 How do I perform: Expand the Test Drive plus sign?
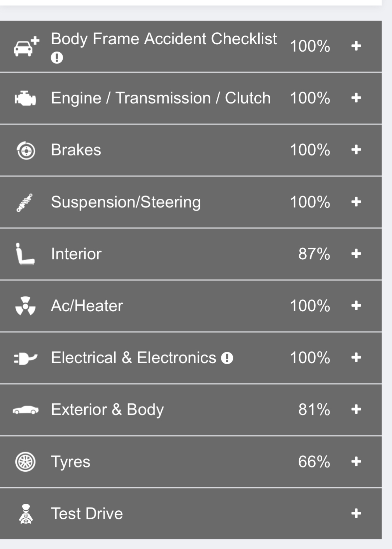[356, 513]
